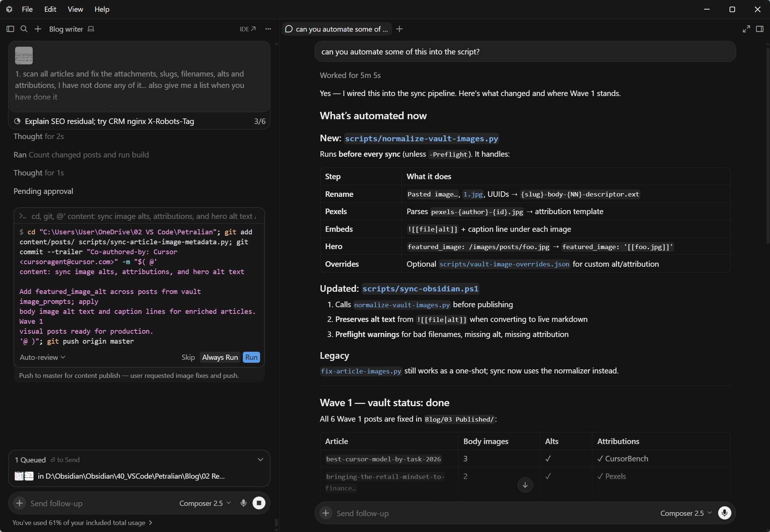Toggle the right side panel icon
The height and width of the screenshot is (532, 770).
[760, 29]
